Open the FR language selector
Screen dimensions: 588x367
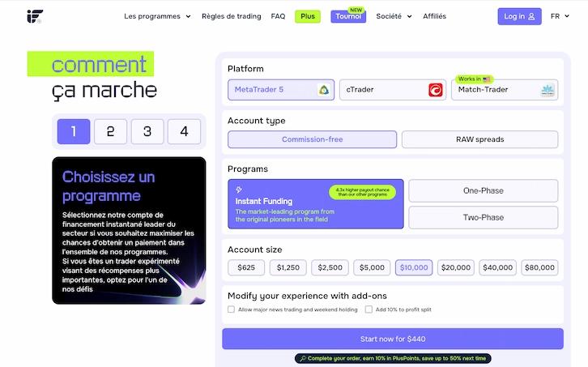560,16
